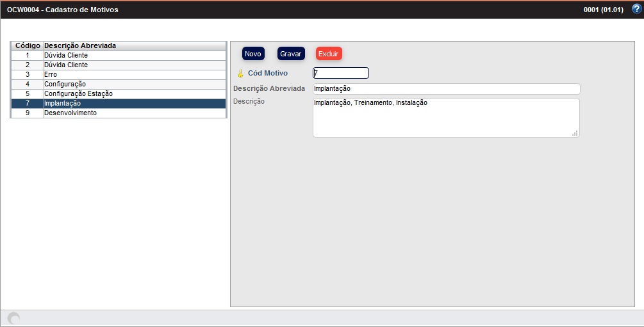
Task: Open the Desenvolvimento row in the list
Action: [x=119, y=113]
